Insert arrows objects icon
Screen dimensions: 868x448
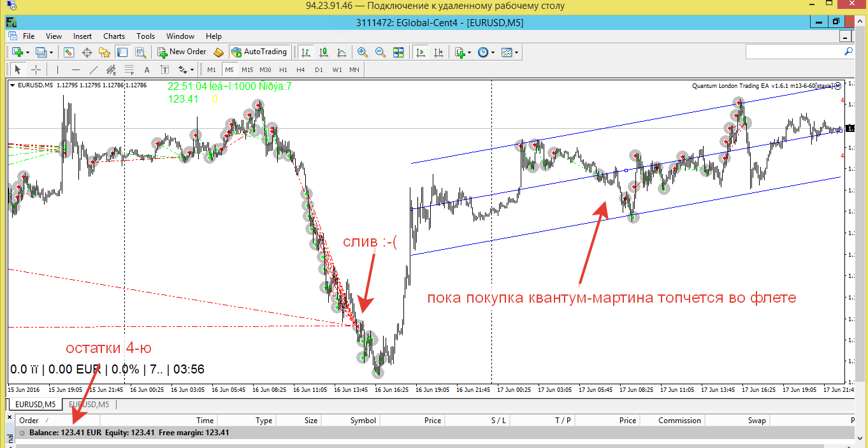(x=182, y=69)
